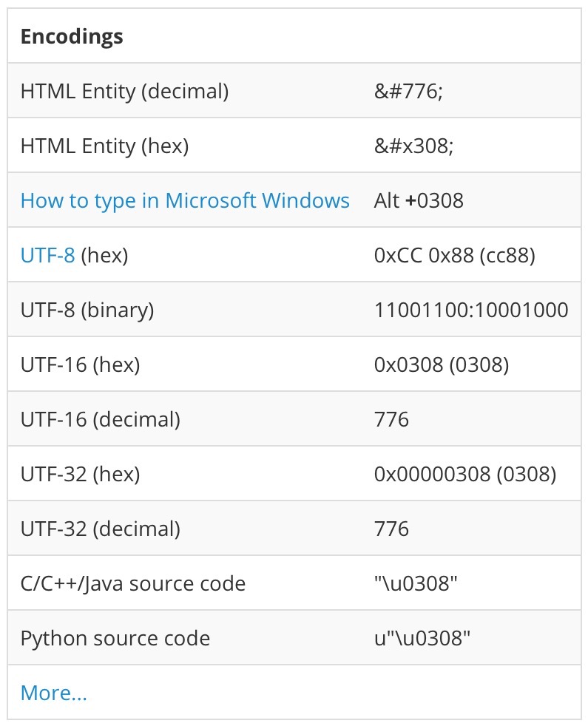Click the 'C/C++/Java source code' row label
Image resolution: width=588 pixels, height=726 pixels.
[x=132, y=583]
